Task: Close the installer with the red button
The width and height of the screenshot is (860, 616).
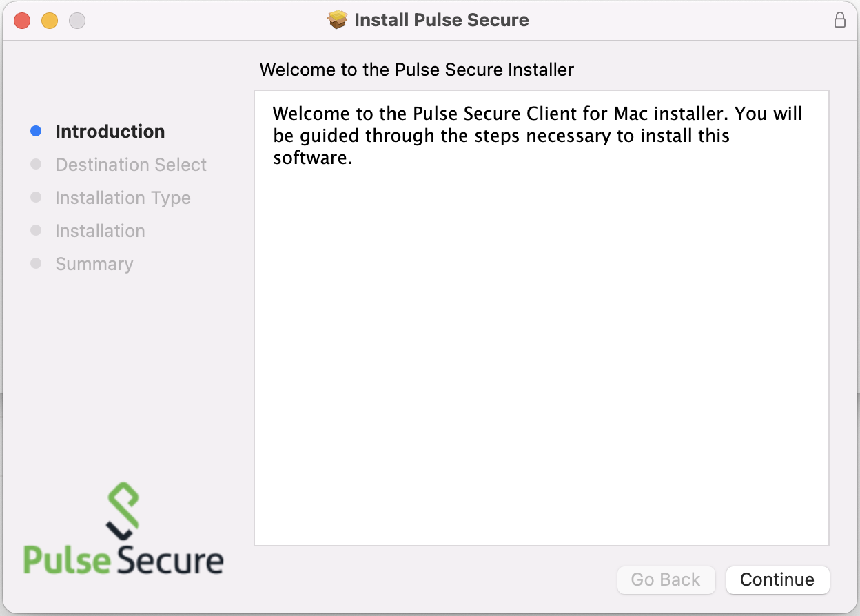Action: (x=22, y=20)
